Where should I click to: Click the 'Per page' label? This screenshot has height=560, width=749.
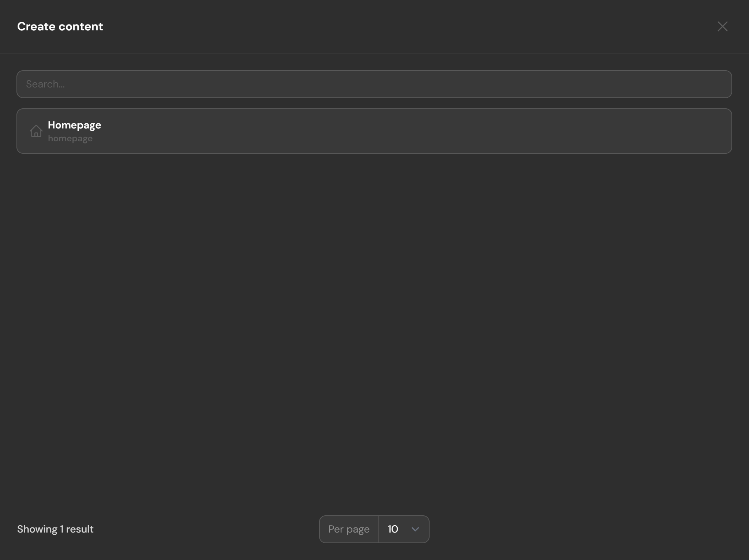[x=349, y=529]
